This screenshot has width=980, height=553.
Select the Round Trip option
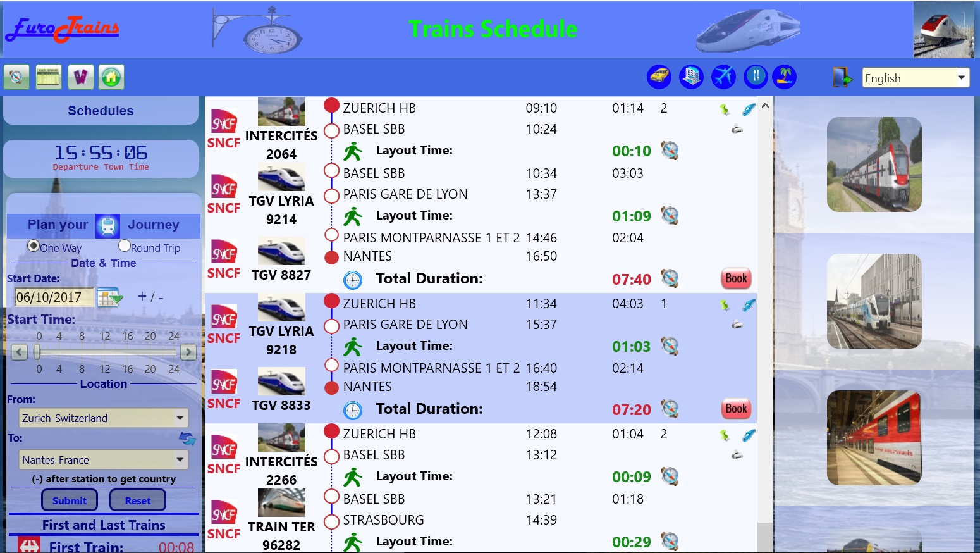(125, 246)
